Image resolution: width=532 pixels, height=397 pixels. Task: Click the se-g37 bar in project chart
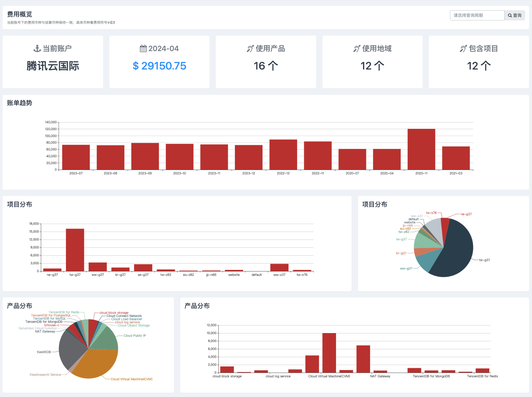(143, 268)
